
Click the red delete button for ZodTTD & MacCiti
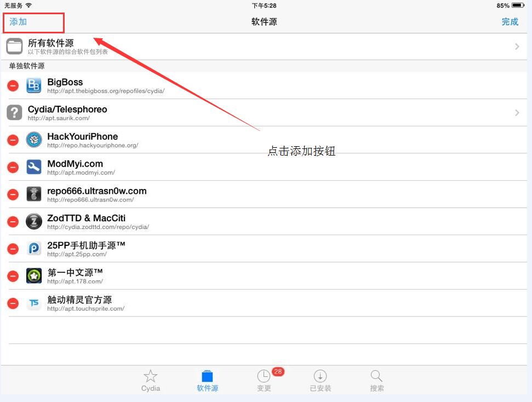(x=13, y=221)
